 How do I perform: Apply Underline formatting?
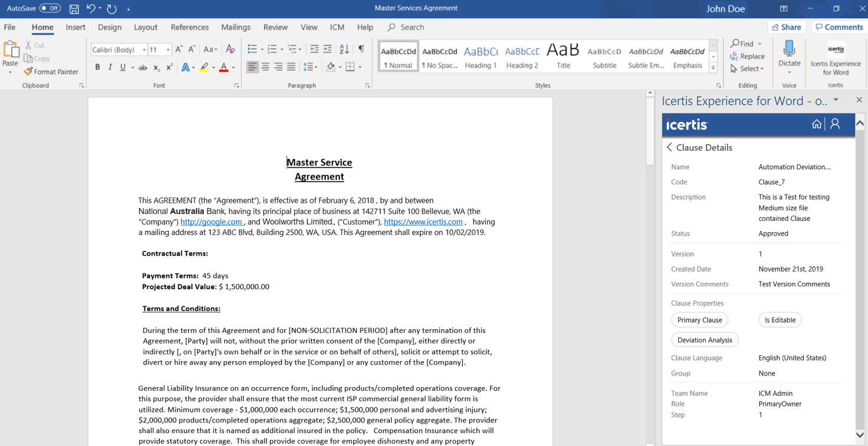coord(123,68)
